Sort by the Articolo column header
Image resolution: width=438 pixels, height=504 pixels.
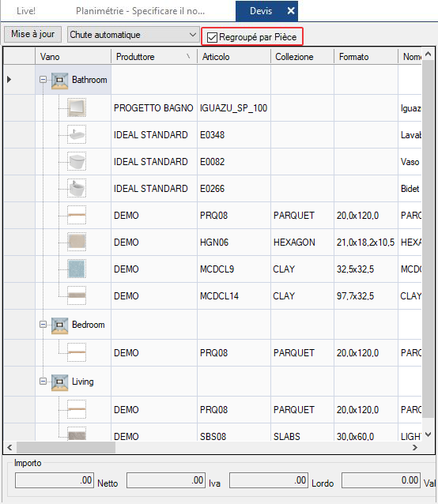pyautogui.click(x=234, y=57)
